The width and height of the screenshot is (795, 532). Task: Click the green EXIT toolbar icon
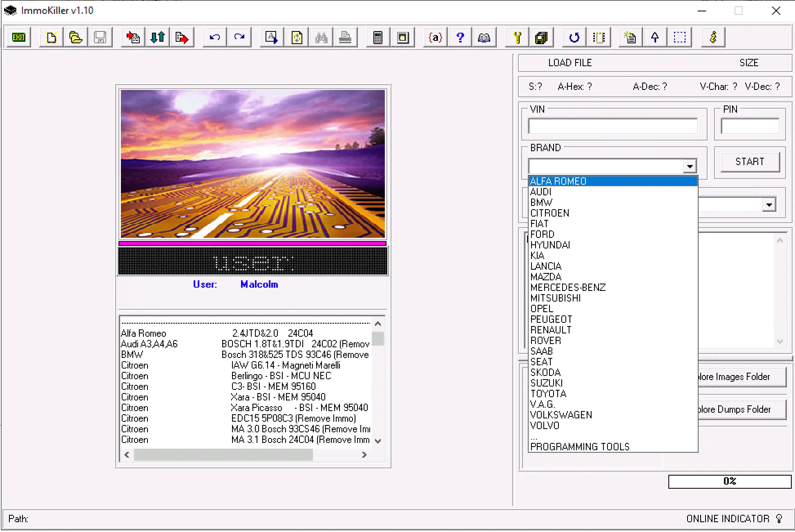(x=19, y=38)
